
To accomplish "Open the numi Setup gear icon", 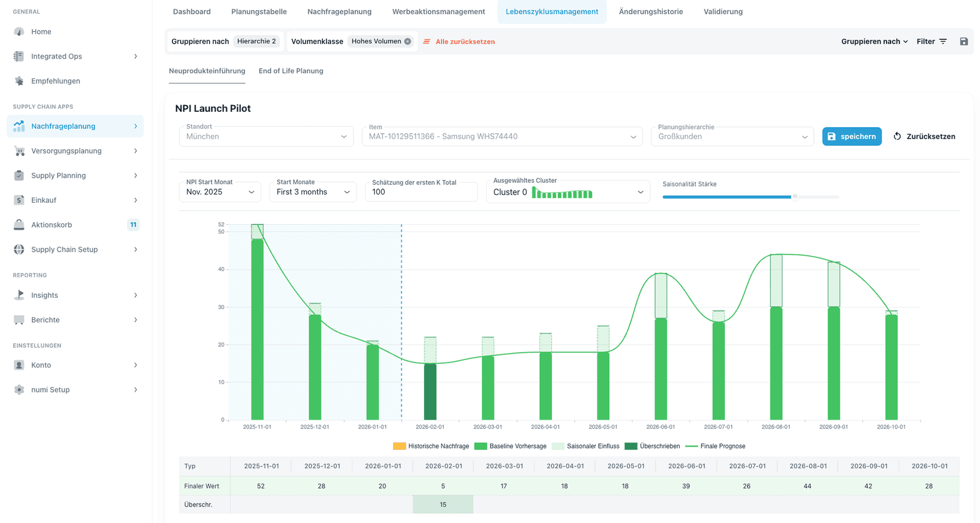I will pos(19,390).
